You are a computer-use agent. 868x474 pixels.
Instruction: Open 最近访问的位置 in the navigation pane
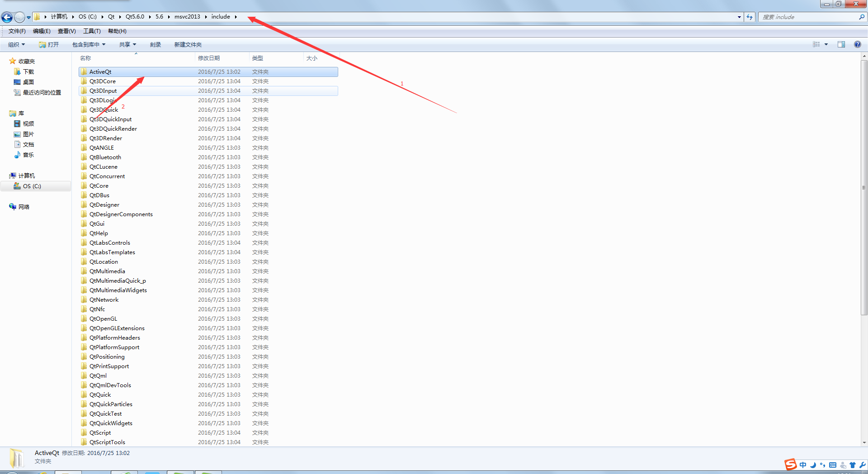tap(42, 92)
